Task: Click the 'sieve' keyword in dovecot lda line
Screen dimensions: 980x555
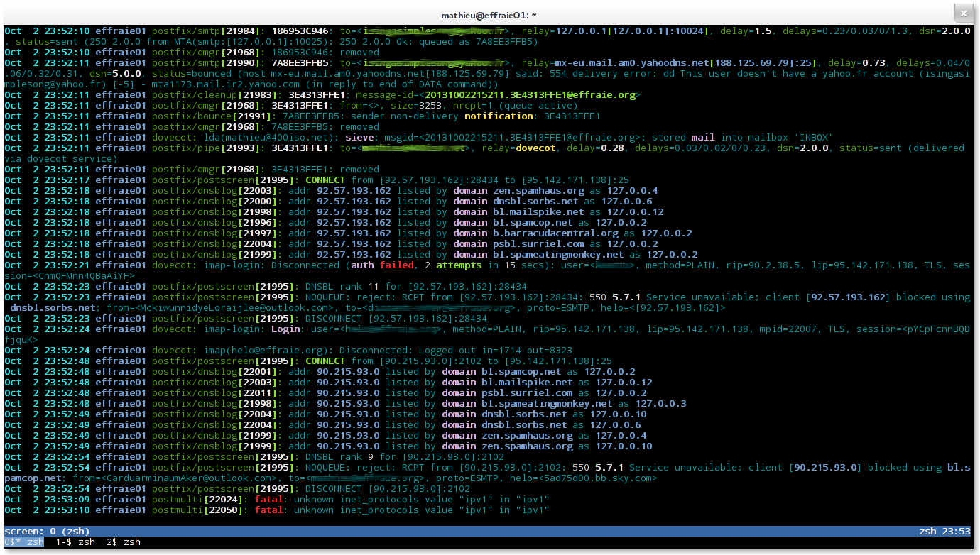Action: click(x=361, y=138)
